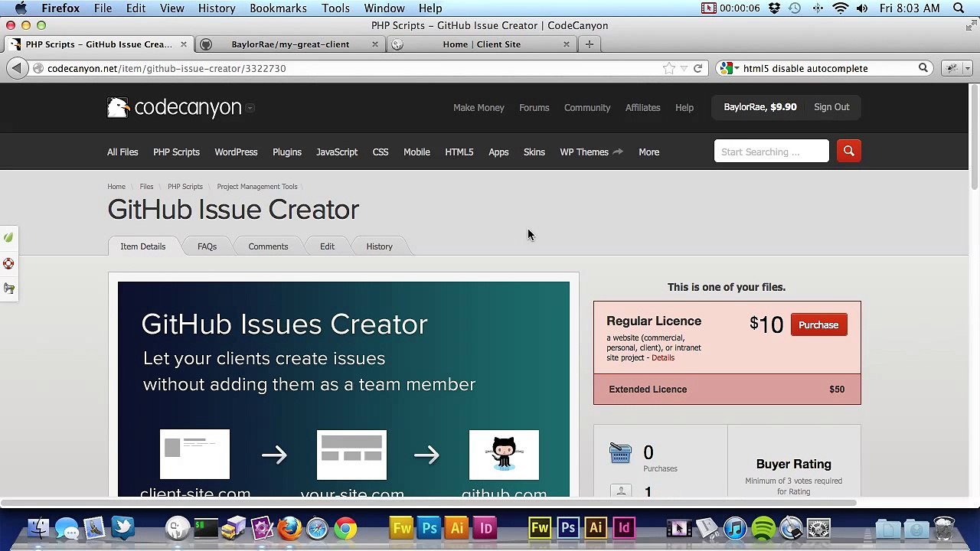Open the Bookmarks menu
The width and height of the screenshot is (980, 551).
click(x=278, y=8)
